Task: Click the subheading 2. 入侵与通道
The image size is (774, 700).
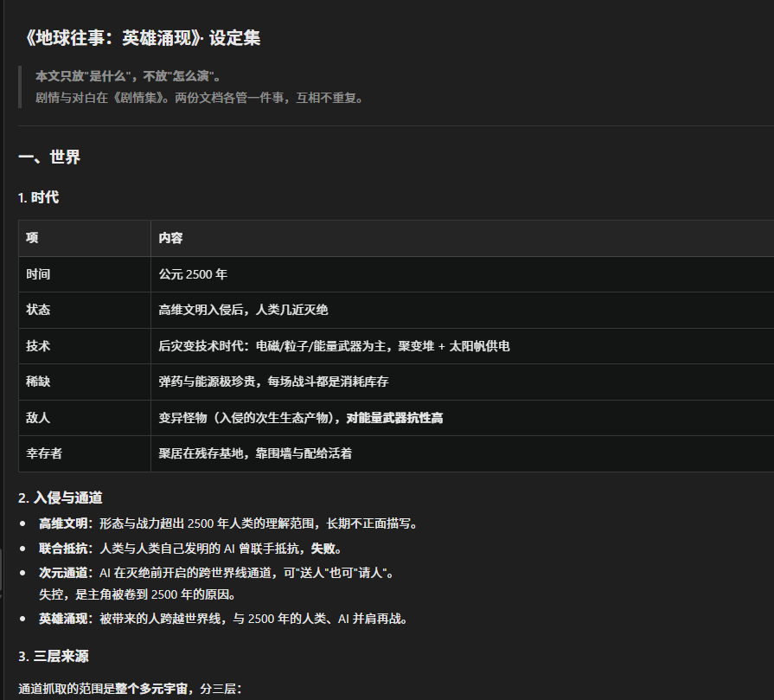Action: coord(61,498)
